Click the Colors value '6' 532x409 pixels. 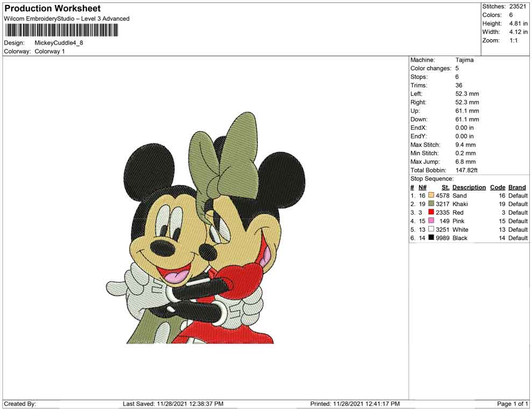coord(511,15)
